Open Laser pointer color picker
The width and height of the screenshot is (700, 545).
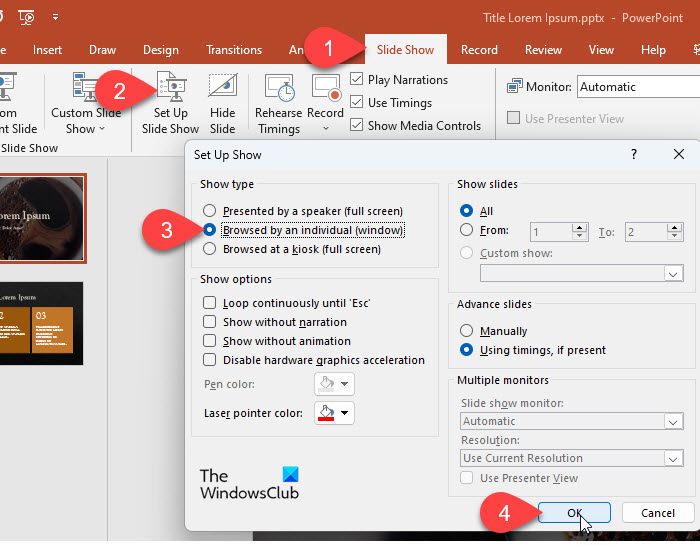pyautogui.click(x=334, y=412)
